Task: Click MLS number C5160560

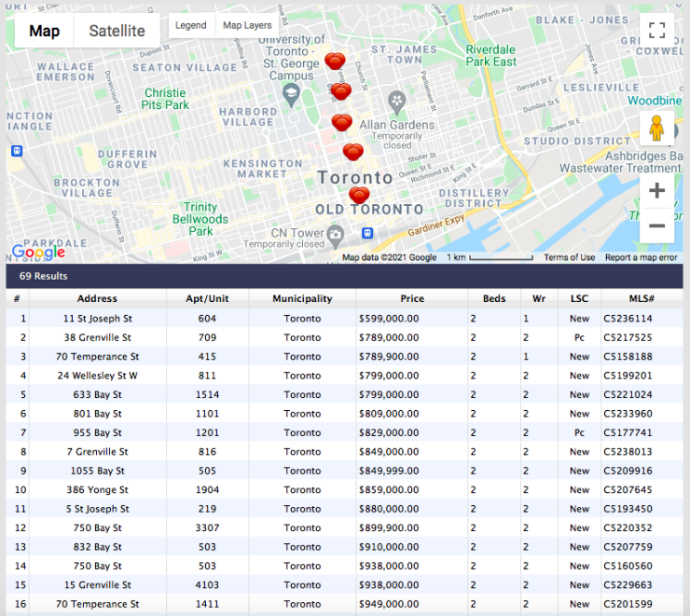Action: pos(628,566)
